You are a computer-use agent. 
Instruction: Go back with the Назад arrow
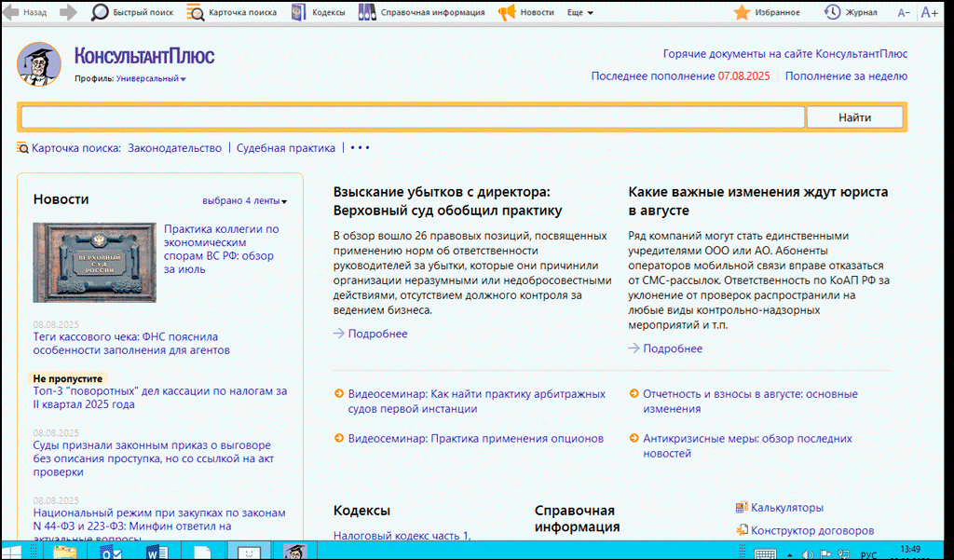pyautogui.click(x=11, y=12)
